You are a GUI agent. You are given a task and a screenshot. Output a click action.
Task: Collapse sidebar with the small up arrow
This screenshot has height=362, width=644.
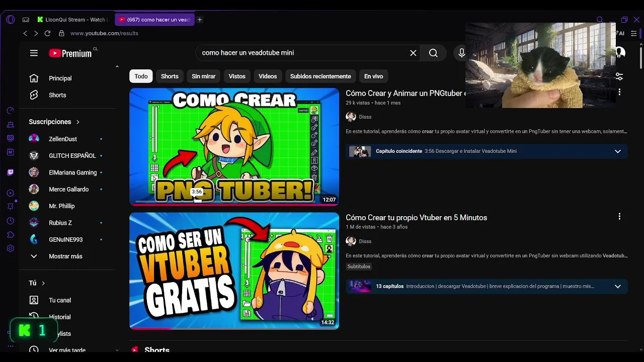pyautogui.click(x=117, y=66)
